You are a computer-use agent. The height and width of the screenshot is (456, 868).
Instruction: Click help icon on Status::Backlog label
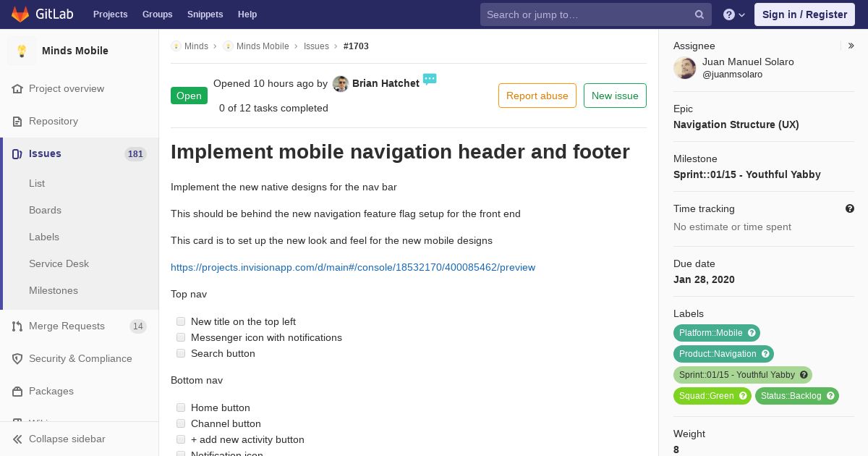830,396
